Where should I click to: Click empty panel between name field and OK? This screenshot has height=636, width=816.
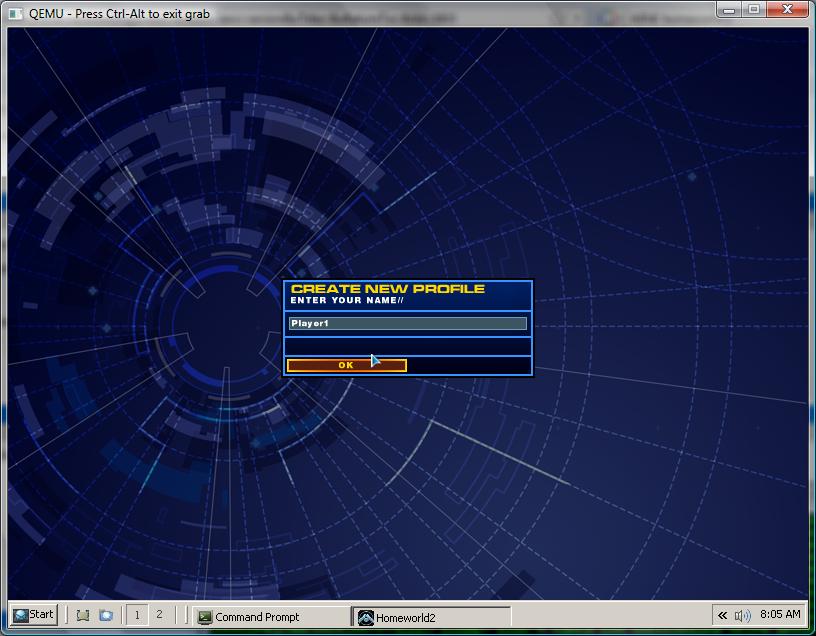pos(407,346)
